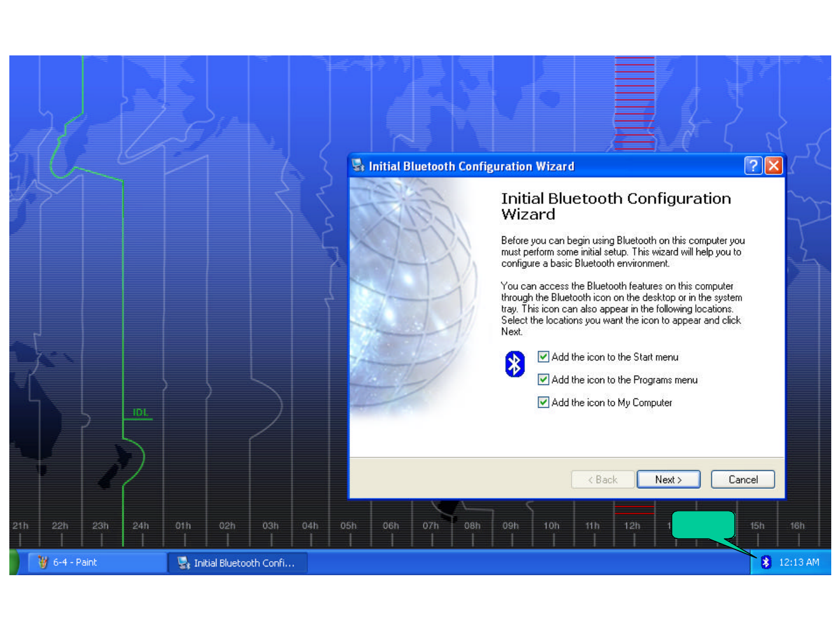Screen dimensions: 840x630
Task: Click the Initial Bluetooth Configuration Wizard heading
Action: [x=616, y=206]
